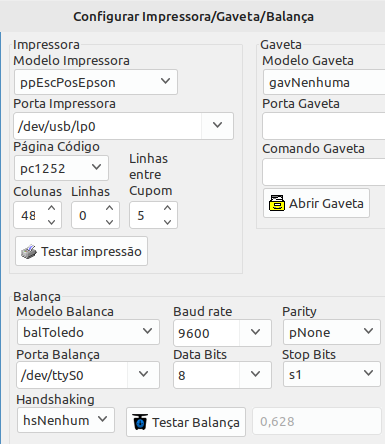Expand the Baud rate 9600 dropdown
Screen dimensions: 385x444
(x=255, y=332)
